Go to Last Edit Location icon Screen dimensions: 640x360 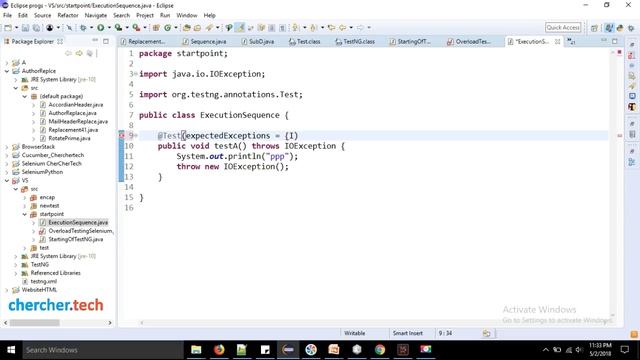331,28
